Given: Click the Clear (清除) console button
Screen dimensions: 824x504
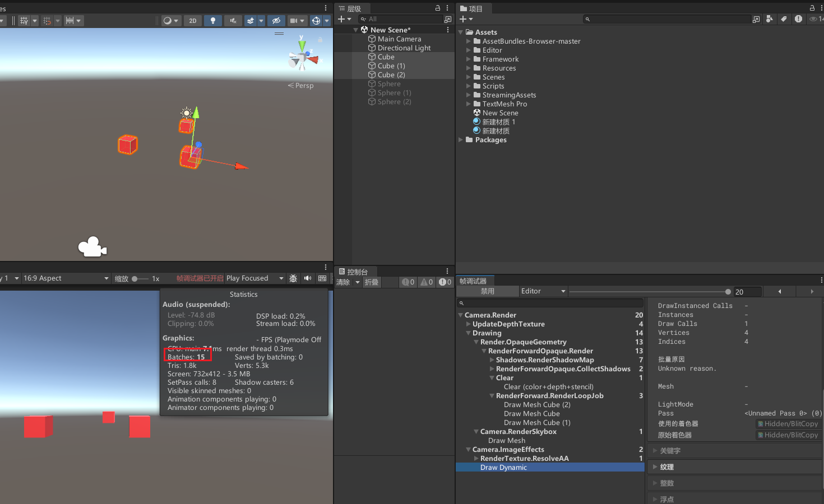Looking at the screenshot, I should [x=343, y=282].
